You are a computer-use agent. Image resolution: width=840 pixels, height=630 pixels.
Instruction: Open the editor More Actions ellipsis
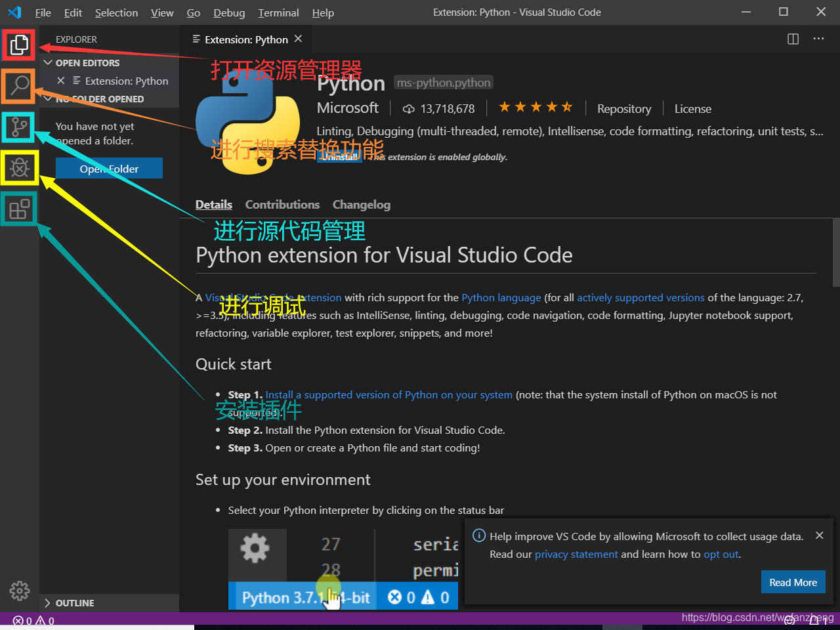tap(818, 39)
